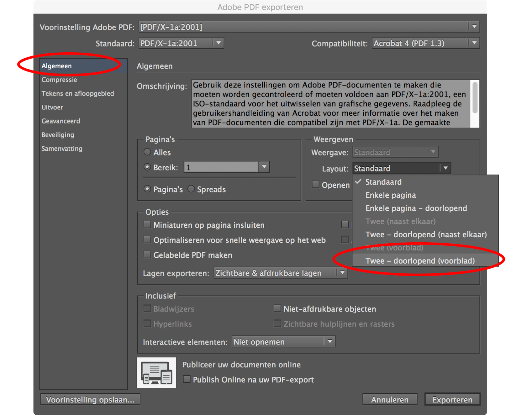Select the Alles radio button
The height and width of the screenshot is (415, 532).
147,152
